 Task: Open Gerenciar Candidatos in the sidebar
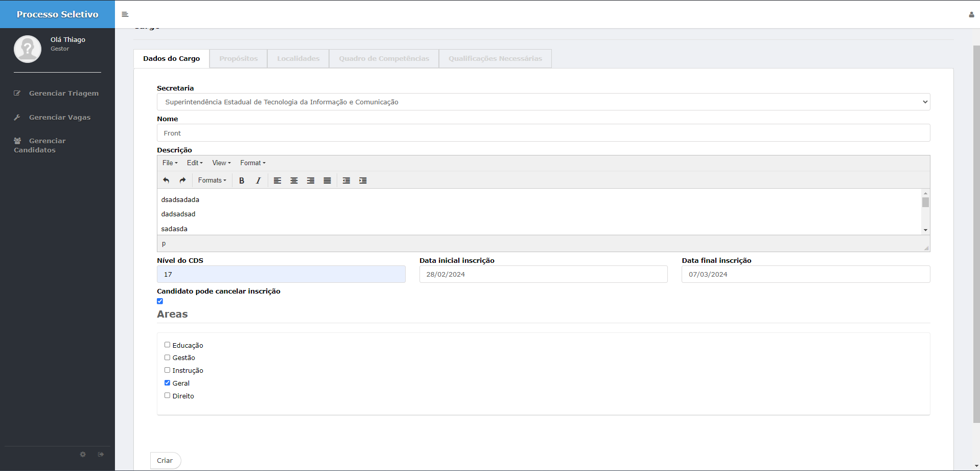[x=40, y=145]
